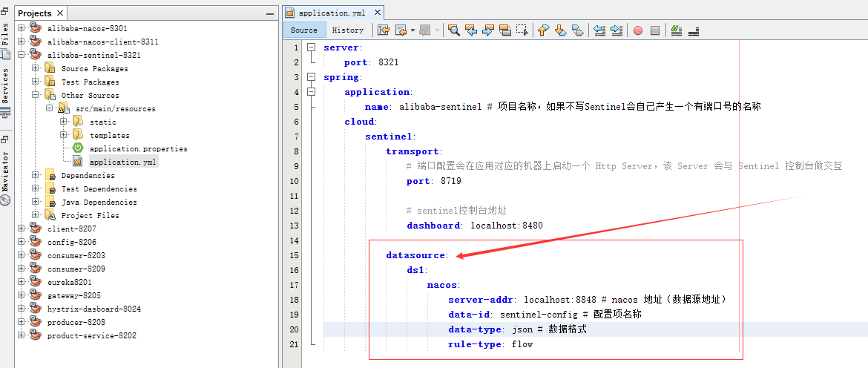868x368 pixels.
Task: Collapse the alibaba-sentinel-8321 project node
Action: [x=21, y=55]
